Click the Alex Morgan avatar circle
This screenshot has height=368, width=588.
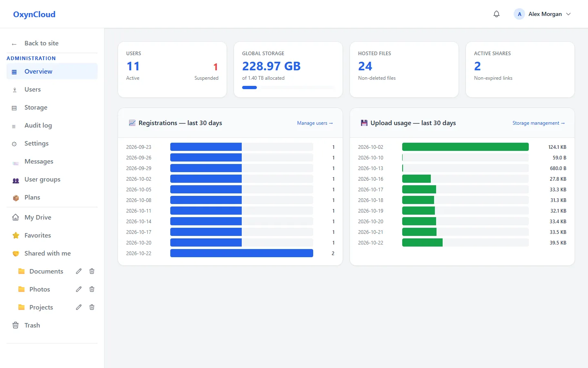(x=519, y=14)
